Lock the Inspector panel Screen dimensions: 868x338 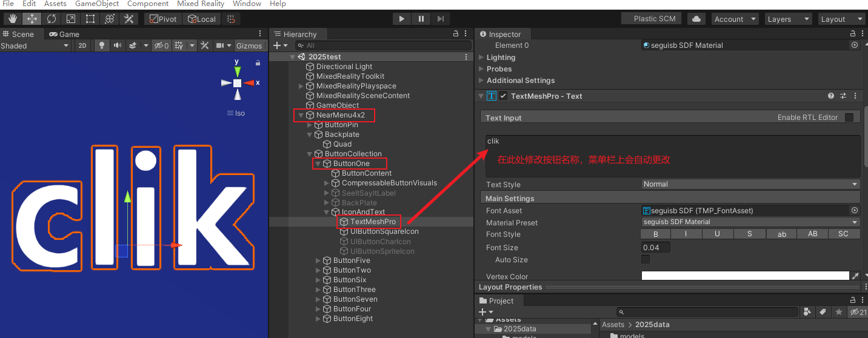point(853,34)
